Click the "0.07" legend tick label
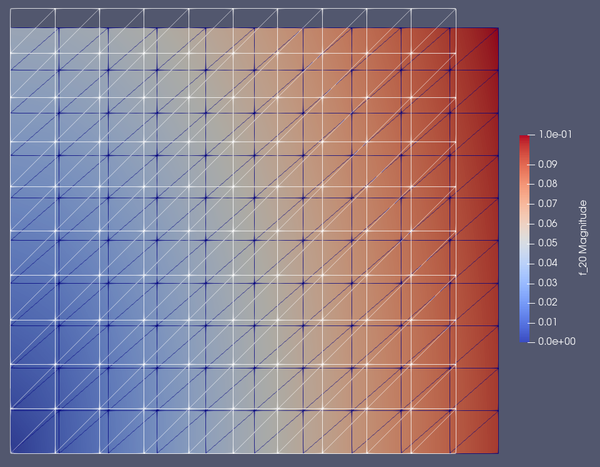Screen dimensions: 600x467 [x=548, y=204]
